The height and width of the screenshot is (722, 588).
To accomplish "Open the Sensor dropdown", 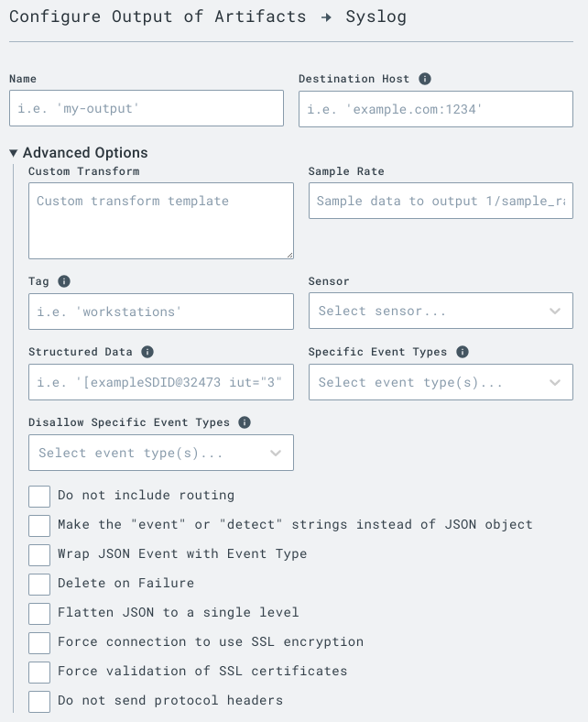I will (x=441, y=312).
